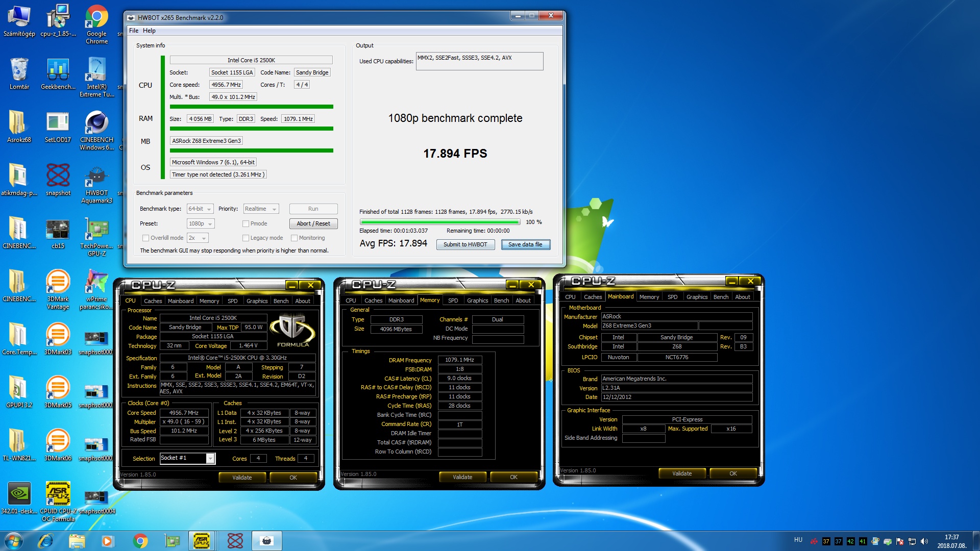Screen dimensions: 980x551
Task: Click the Run benchmark button
Action: coord(313,209)
